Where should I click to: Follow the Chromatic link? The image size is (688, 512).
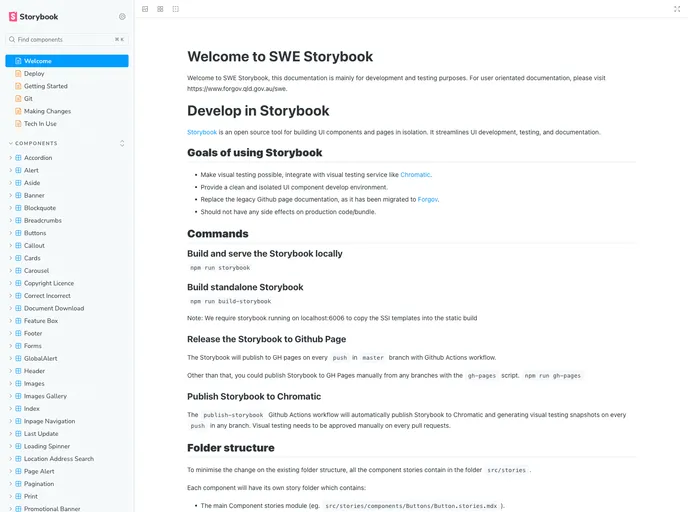pos(415,175)
